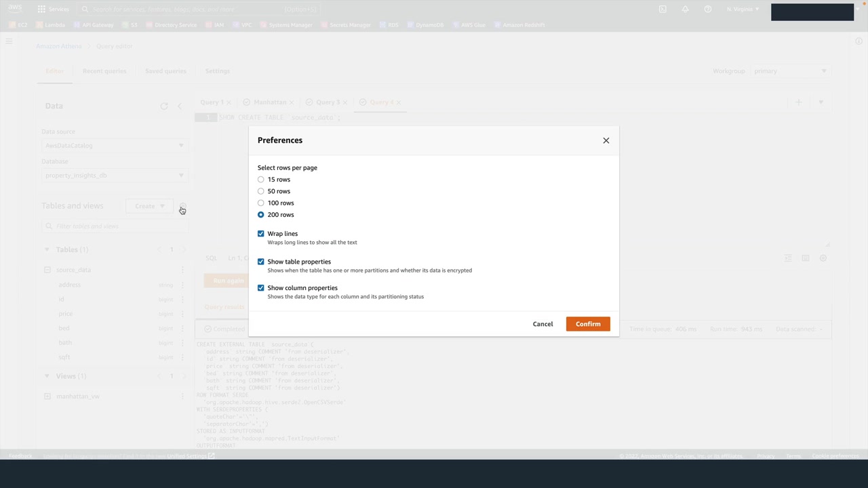Confirm the Preferences changes
Image resolution: width=868 pixels, height=488 pixels.
click(588, 324)
